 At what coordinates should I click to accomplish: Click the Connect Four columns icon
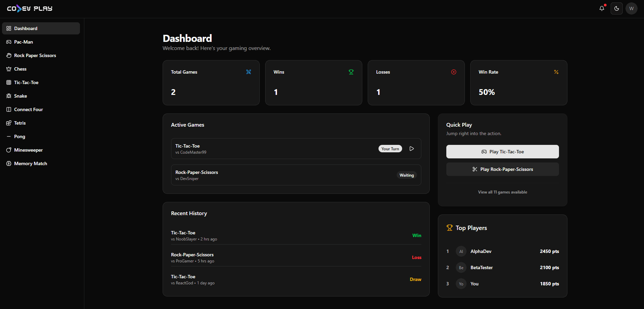[9, 109]
